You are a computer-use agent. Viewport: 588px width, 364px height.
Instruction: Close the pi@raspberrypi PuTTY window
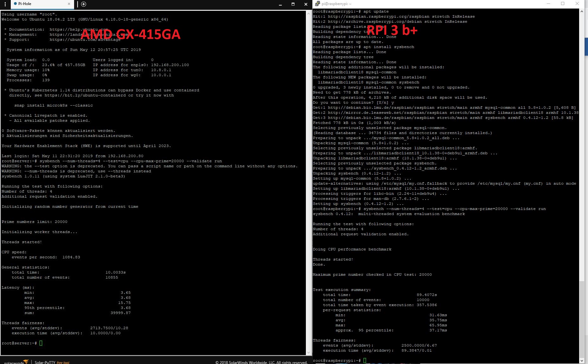pos(577,4)
